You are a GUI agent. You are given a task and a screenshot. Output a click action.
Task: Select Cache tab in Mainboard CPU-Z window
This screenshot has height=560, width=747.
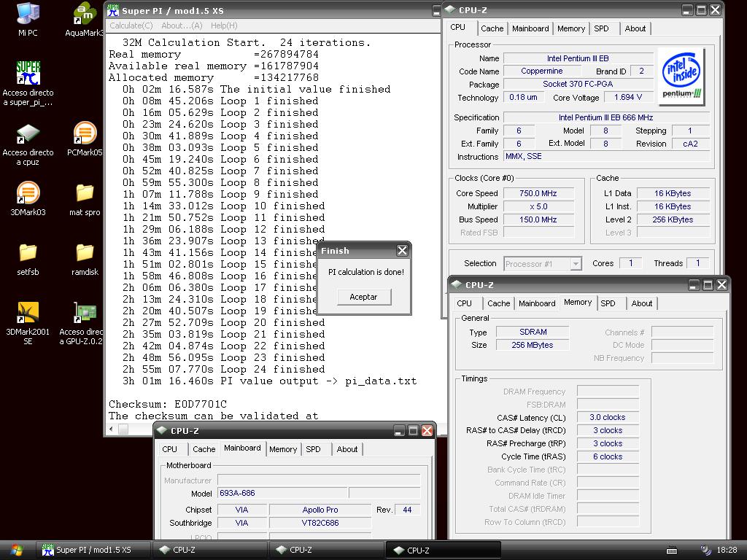tap(204, 449)
